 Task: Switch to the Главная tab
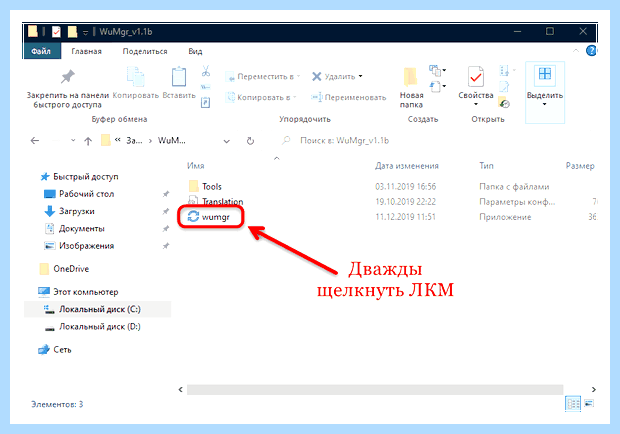coord(87,51)
